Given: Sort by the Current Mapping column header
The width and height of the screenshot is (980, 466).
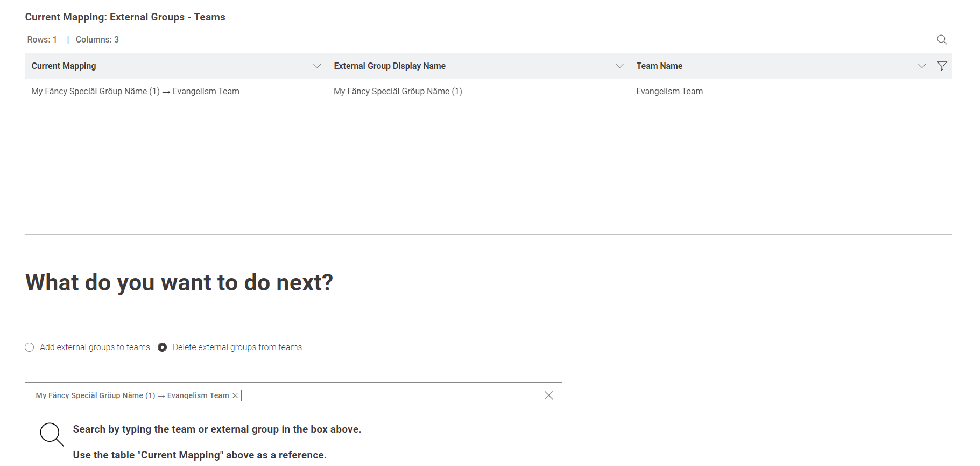Looking at the screenshot, I should pos(64,66).
